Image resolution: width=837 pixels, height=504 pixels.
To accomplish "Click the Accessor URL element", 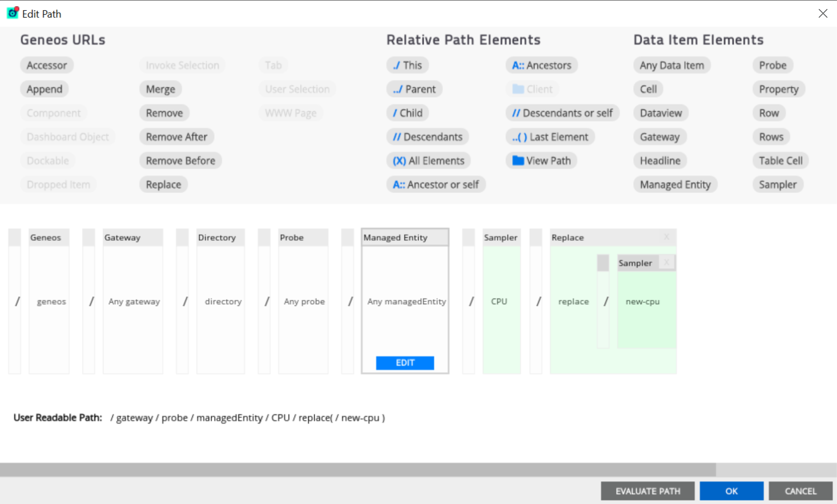I will tap(47, 65).
